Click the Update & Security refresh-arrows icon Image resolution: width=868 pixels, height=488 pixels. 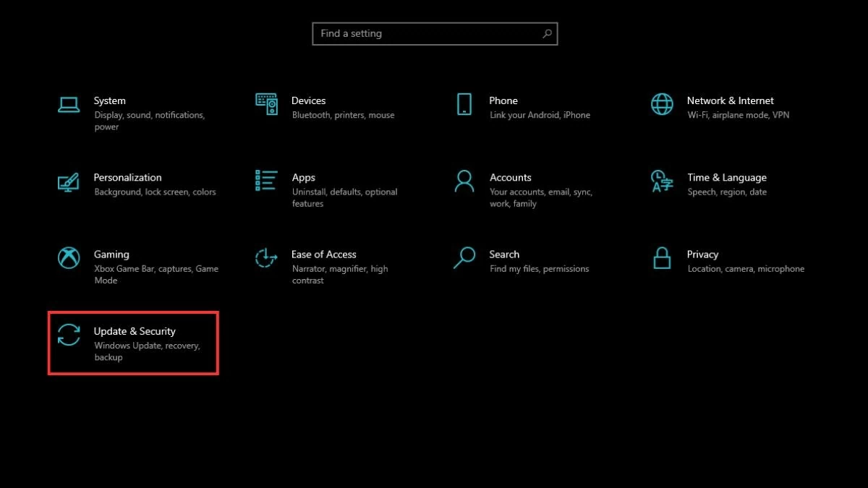pos(69,335)
